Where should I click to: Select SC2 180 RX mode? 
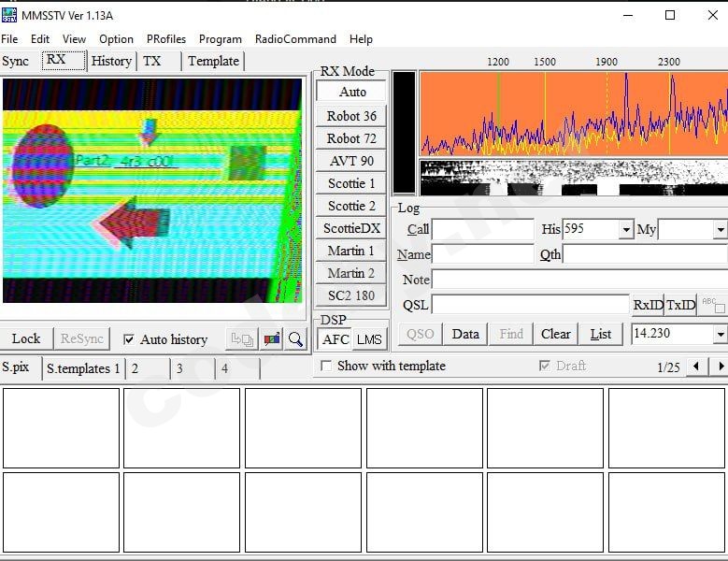pos(351,295)
